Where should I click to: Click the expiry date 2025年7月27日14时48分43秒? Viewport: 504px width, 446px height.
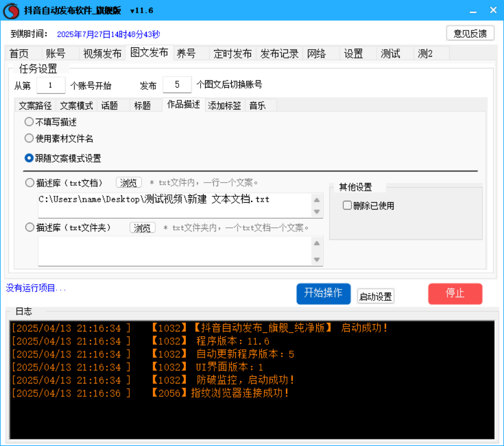[109, 34]
